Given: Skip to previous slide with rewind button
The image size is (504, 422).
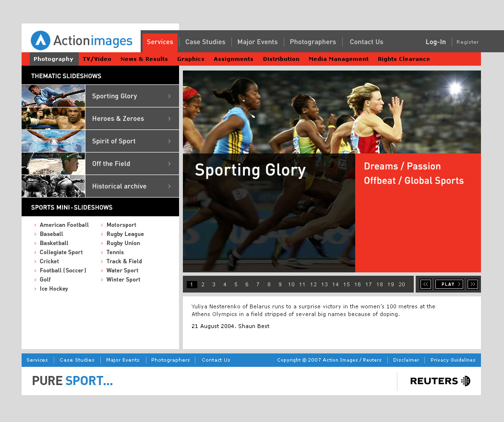Looking at the screenshot, I should coord(426,284).
